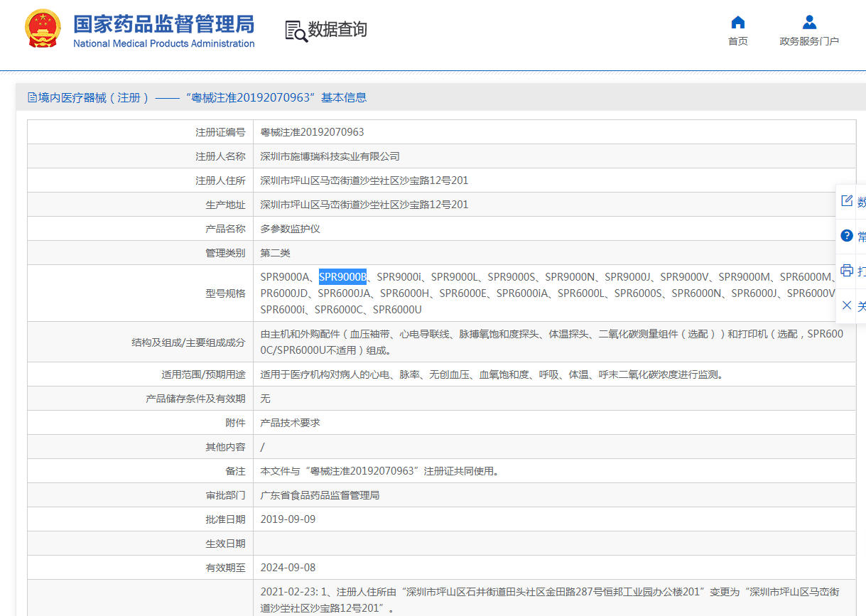Select the model SPR9000M

[x=745, y=277]
